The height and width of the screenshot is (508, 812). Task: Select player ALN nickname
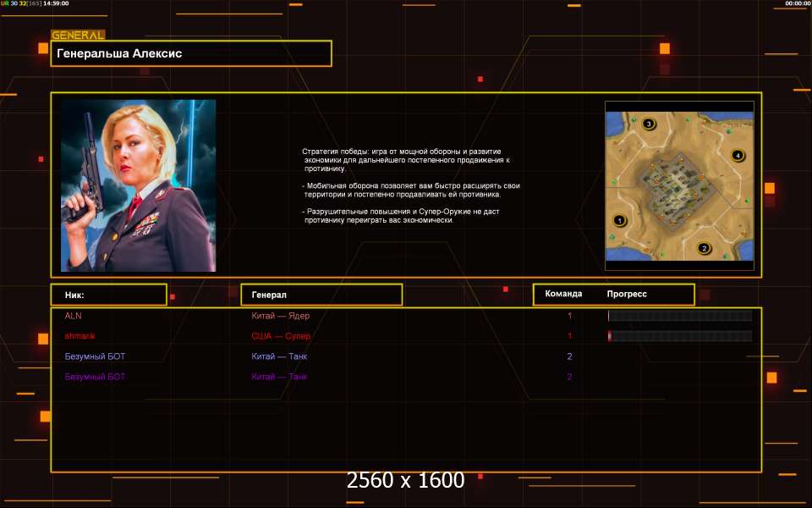[73, 316]
